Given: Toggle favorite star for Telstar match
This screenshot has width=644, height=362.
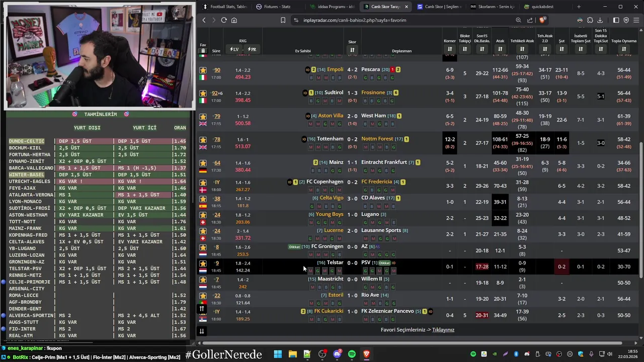Looking at the screenshot, I should (x=203, y=263).
